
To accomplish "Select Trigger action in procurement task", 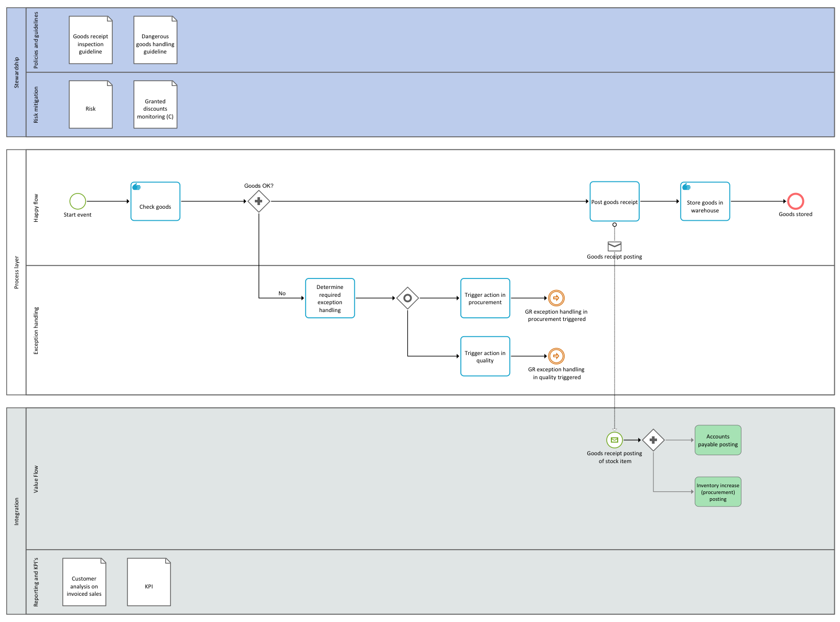I will (486, 298).
